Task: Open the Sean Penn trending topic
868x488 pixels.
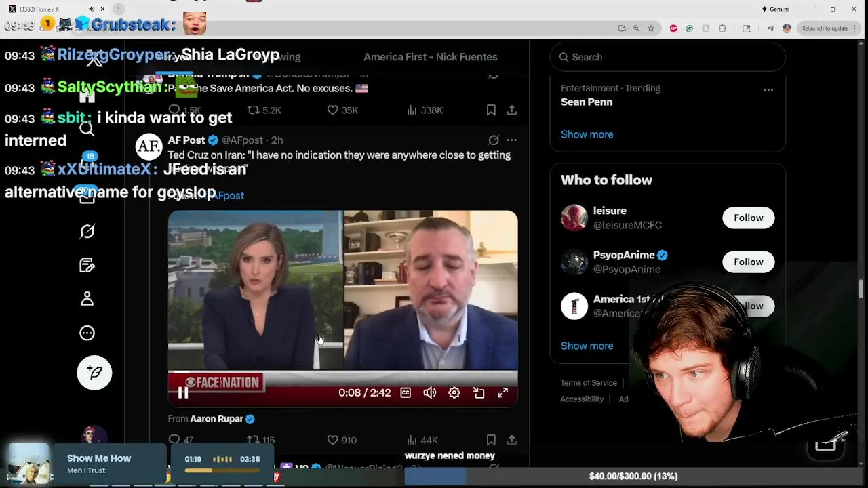Action: coord(587,102)
